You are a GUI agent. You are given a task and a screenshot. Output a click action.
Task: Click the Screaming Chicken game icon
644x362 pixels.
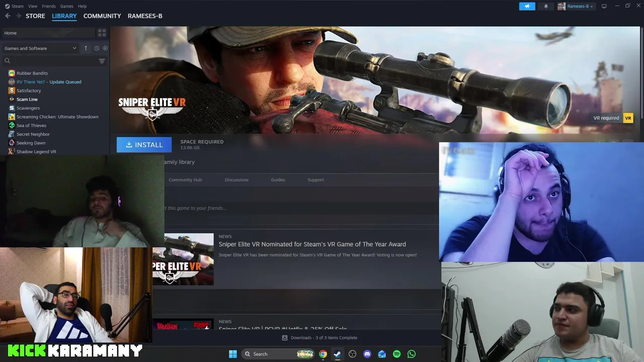[x=12, y=117]
